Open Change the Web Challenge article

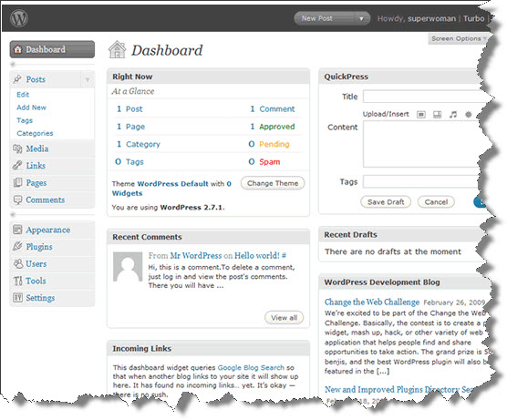[372, 302]
